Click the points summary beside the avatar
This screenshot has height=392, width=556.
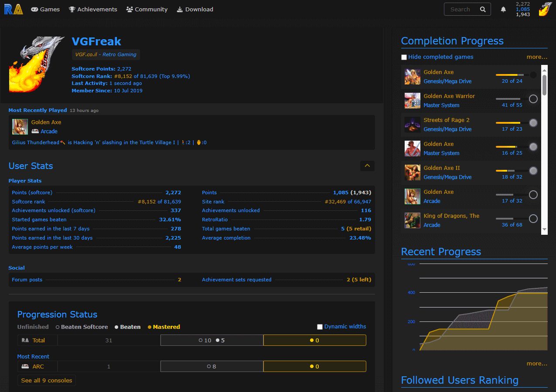point(523,9)
